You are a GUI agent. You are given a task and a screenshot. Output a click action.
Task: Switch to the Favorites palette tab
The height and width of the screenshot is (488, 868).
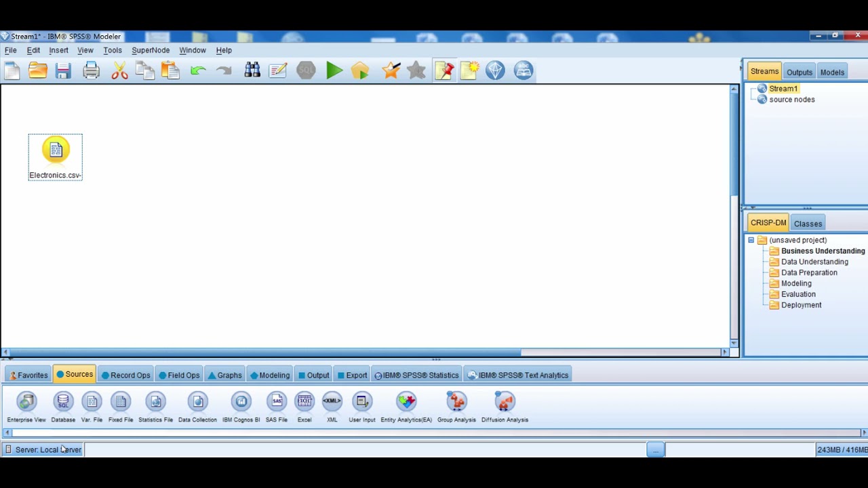tap(28, 375)
